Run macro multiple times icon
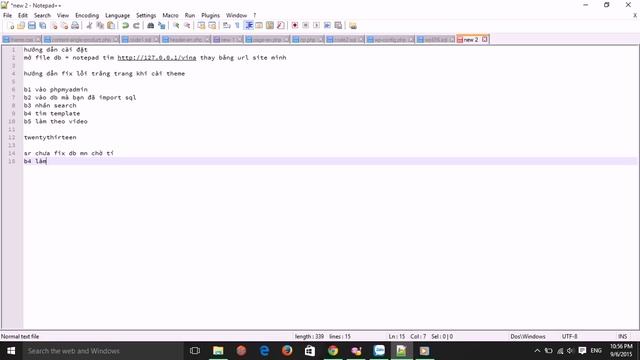 [327, 26]
